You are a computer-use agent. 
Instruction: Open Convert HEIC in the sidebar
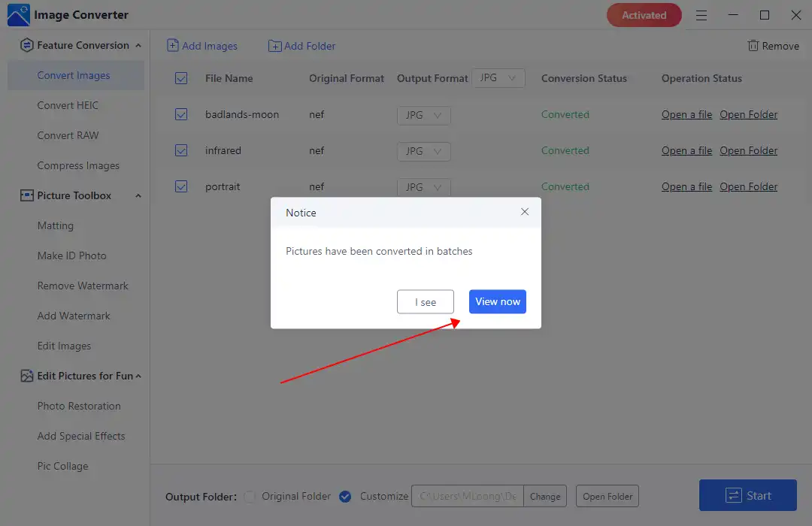(68, 105)
